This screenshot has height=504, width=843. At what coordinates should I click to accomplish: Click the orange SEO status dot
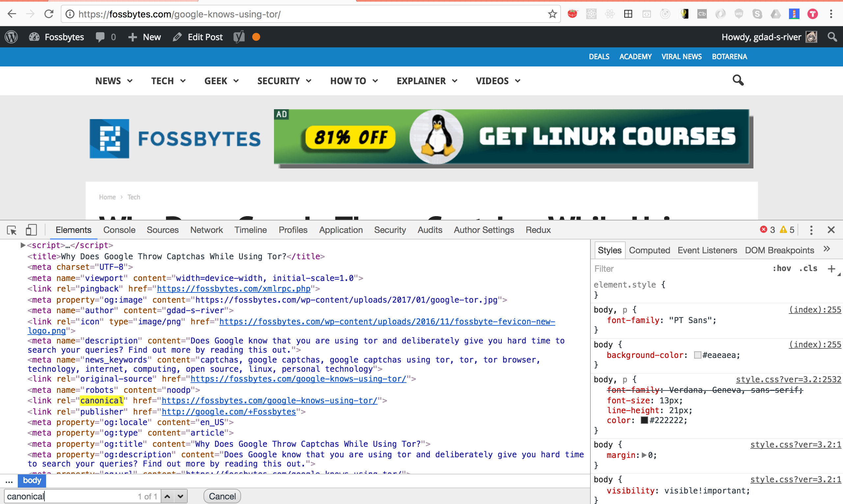[x=256, y=37]
